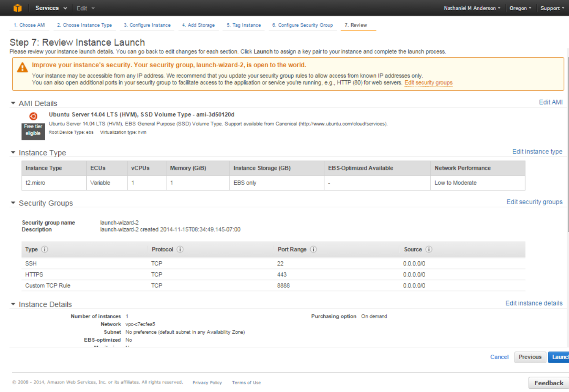Click the Edit instance details link
Screen dimensions: 569x392
[534, 303]
